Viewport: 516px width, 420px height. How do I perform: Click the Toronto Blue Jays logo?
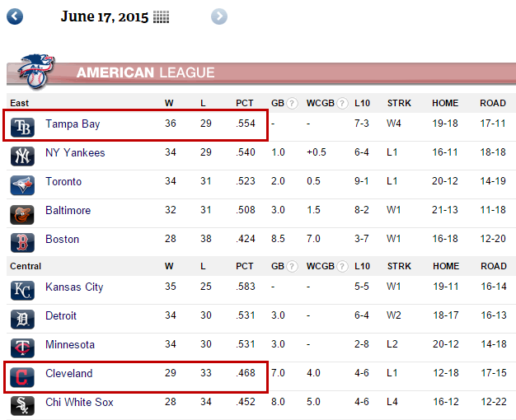pyautogui.click(x=22, y=184)
